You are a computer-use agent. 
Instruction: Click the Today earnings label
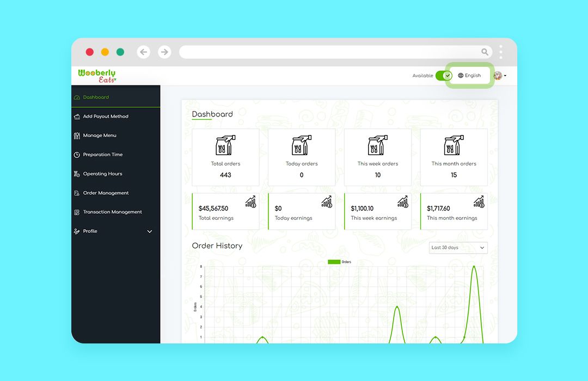[x=293, y=218]
